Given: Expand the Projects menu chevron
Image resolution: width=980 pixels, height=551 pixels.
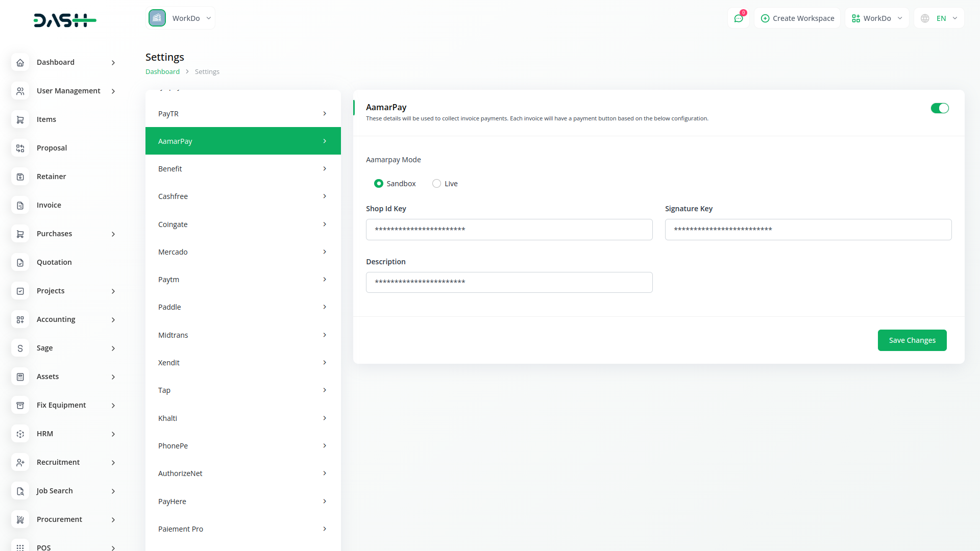Looking at the screenshot, I should coord(113,291).
